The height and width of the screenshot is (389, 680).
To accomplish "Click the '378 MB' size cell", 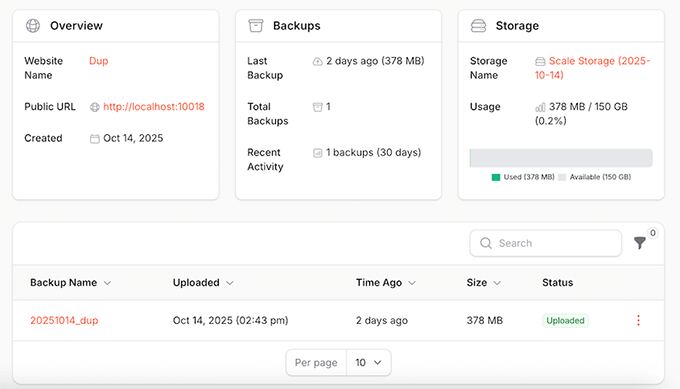I will point(484,320).
